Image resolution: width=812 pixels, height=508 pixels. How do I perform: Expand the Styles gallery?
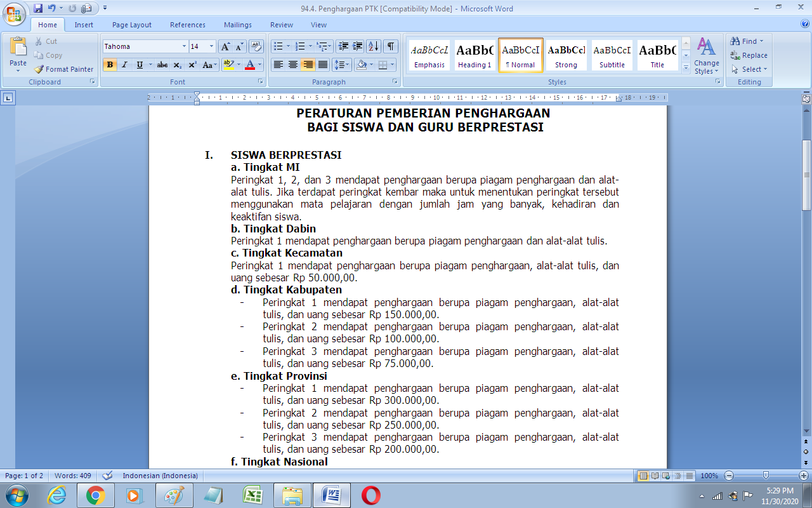[x=686, y=67]
